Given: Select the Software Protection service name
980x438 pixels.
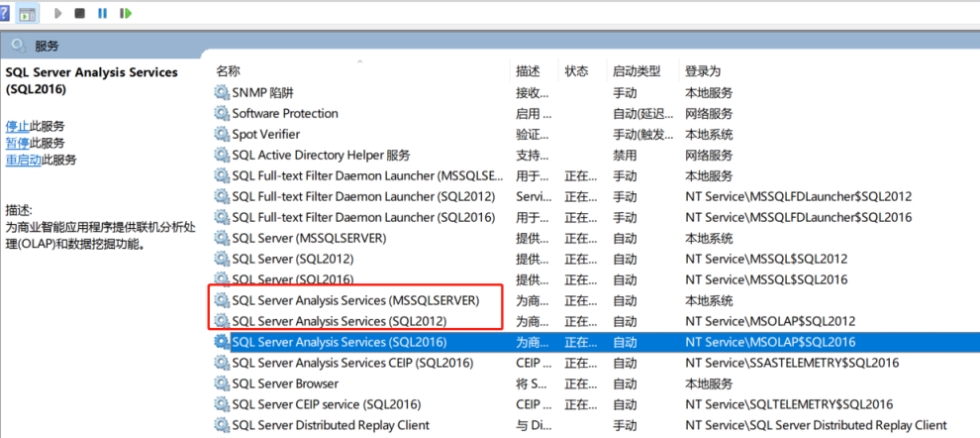Looking at the screenshot, I should coord(285,113).
